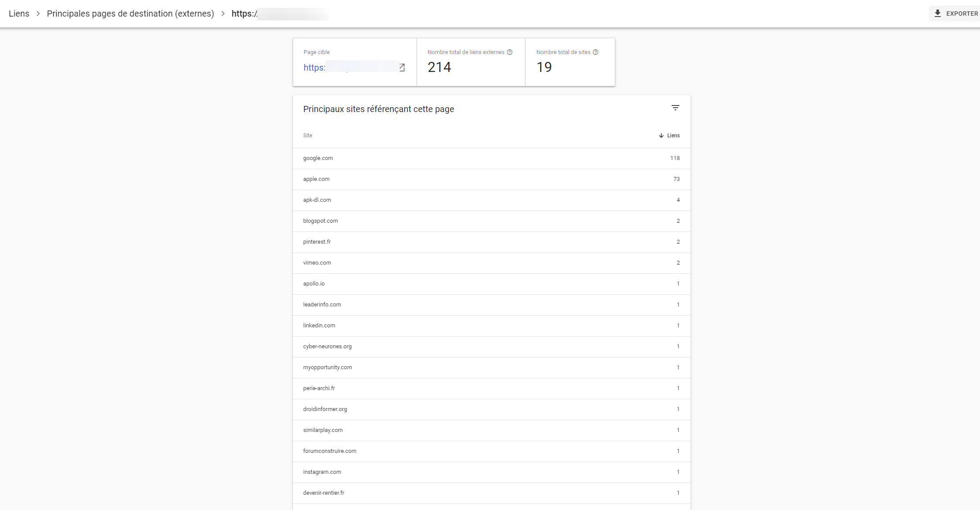Click the Exporter download icon

click(x=938, y=14)
